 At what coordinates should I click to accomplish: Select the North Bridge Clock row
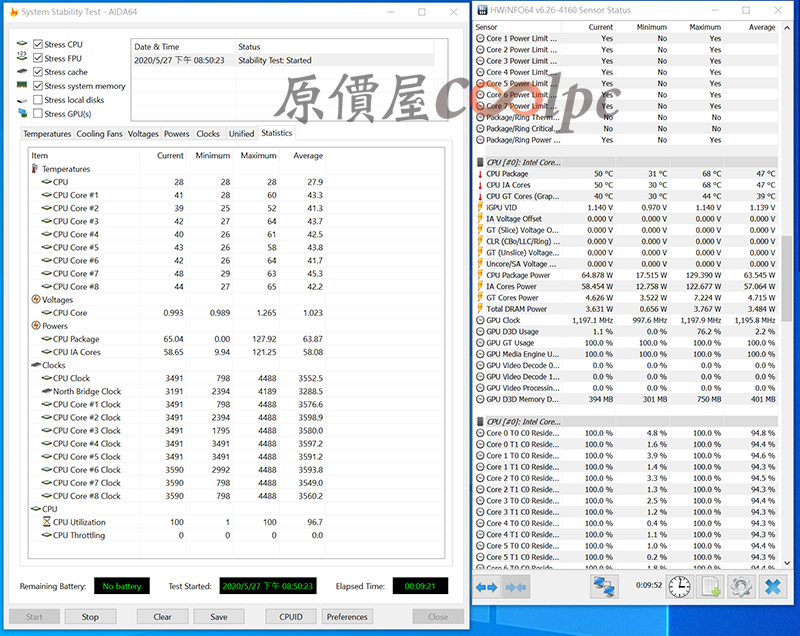(x=177, y=391)
